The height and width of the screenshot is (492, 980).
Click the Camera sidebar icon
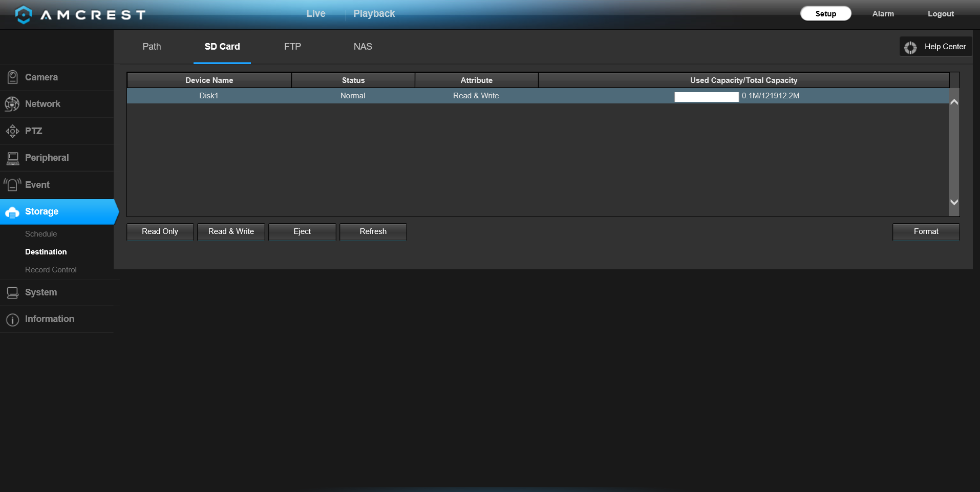tap(12, 77)
